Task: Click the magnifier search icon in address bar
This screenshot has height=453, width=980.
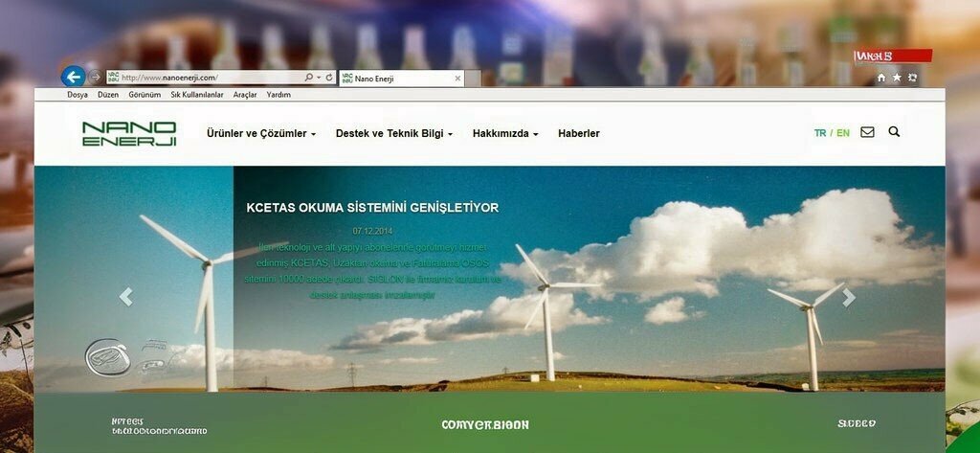Action: [309, 78]
